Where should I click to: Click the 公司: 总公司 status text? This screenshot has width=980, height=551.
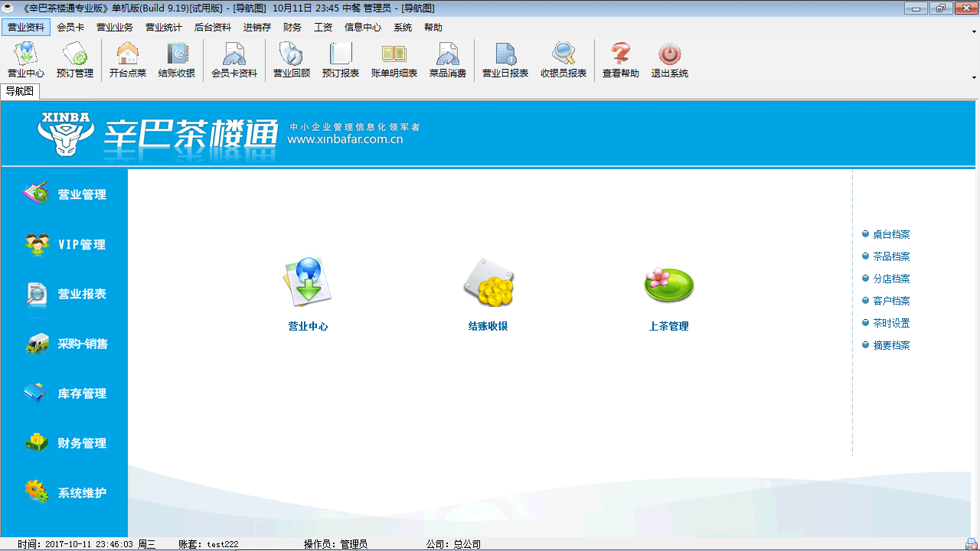click(453, 544)
